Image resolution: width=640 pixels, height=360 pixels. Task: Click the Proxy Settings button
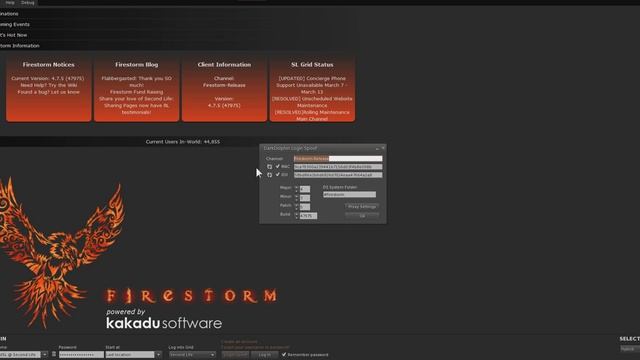362,207
